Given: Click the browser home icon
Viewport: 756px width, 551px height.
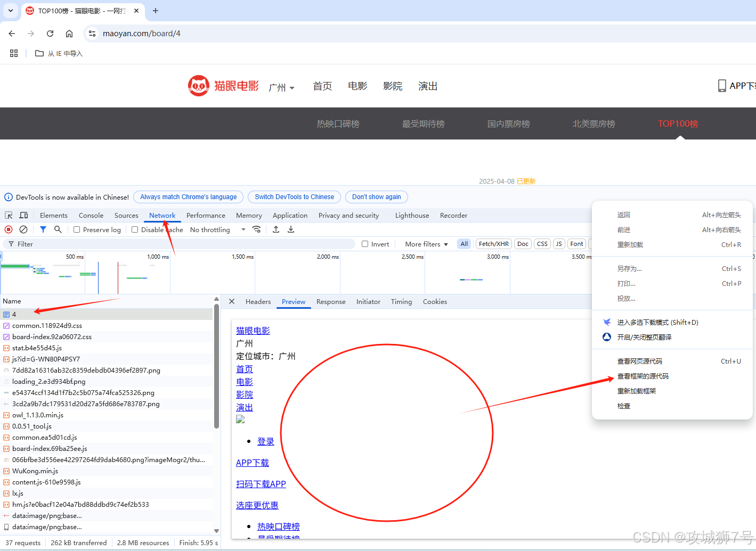Looking at the screenshot, I should click(69, 34).
